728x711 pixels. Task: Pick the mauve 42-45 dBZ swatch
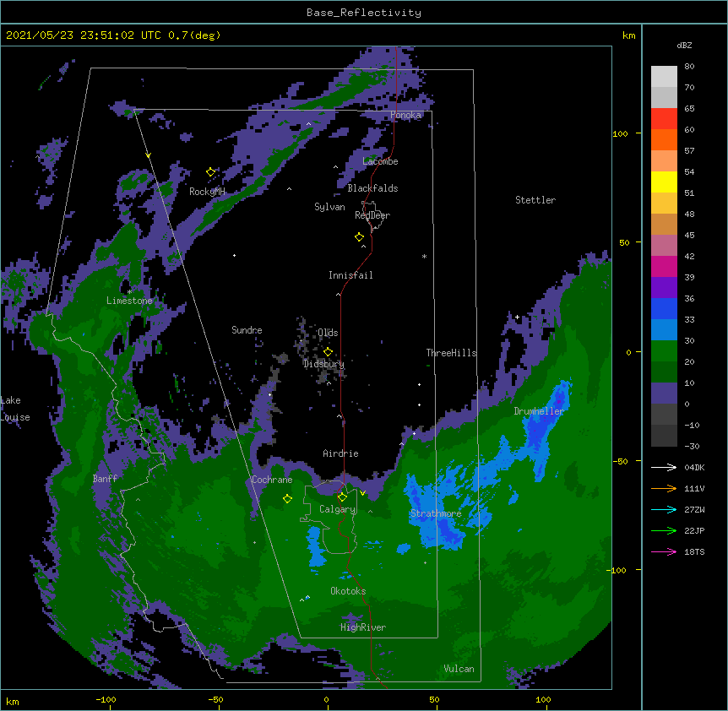click(x=664, y=246)
